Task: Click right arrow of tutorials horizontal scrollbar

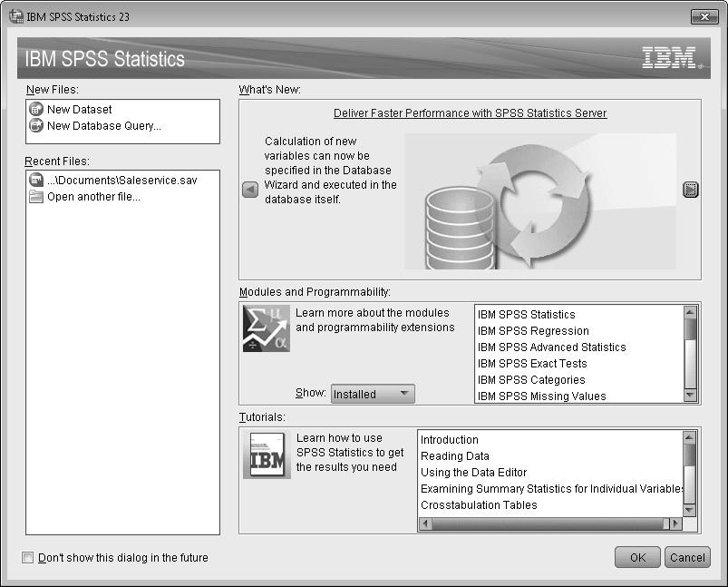Action: pyautogui.click(x=675, y=523)
